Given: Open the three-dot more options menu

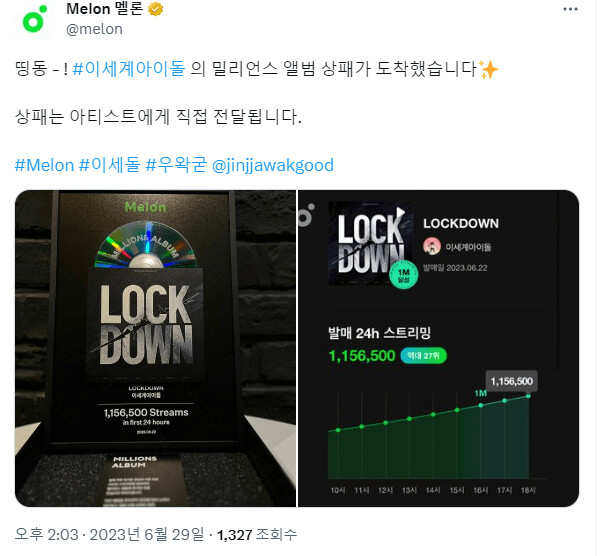Looking at the screenshot, I should [x=570, y=9].
